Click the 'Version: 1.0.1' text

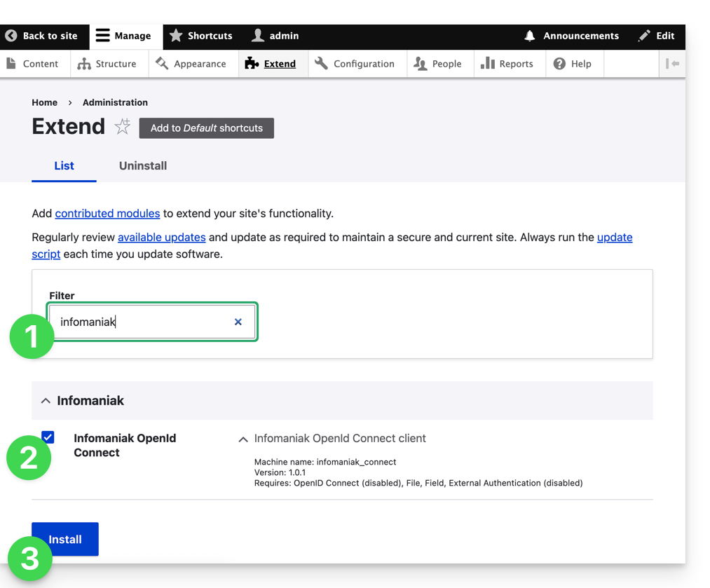280,472
